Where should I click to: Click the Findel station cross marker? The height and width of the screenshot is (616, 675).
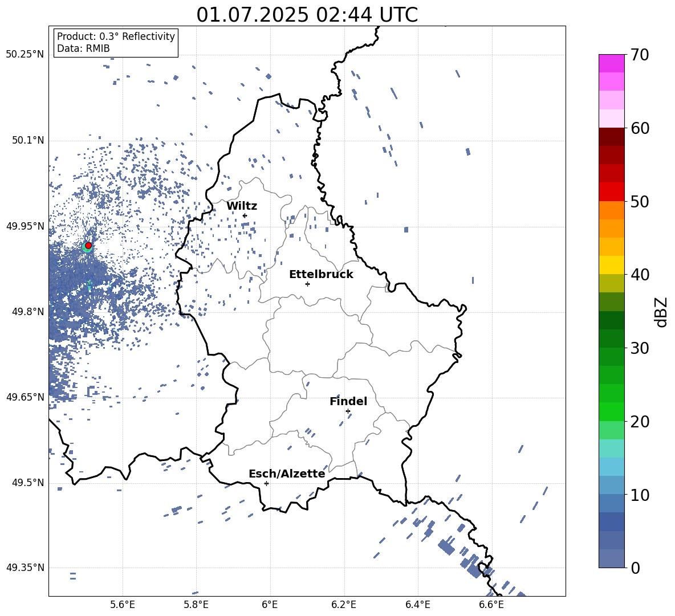(348, 411)
